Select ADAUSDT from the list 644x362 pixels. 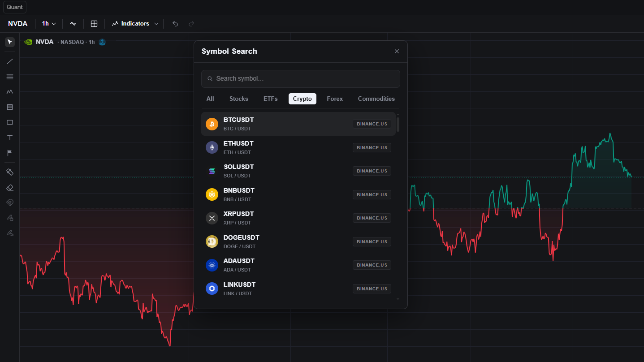click(298, 265)
